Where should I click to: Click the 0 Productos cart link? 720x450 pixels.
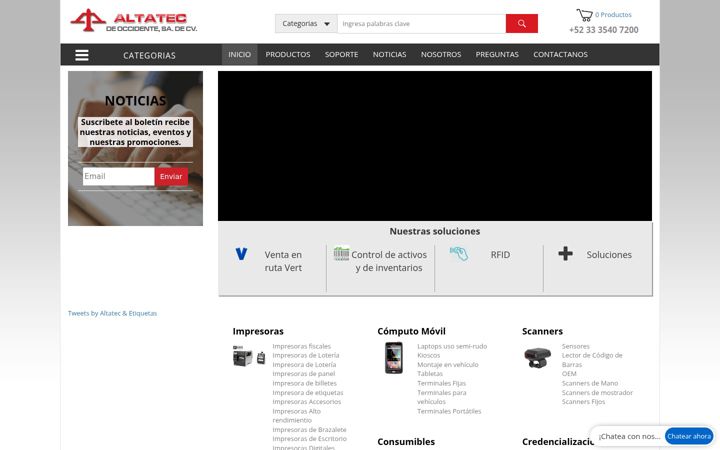[613, 15]
